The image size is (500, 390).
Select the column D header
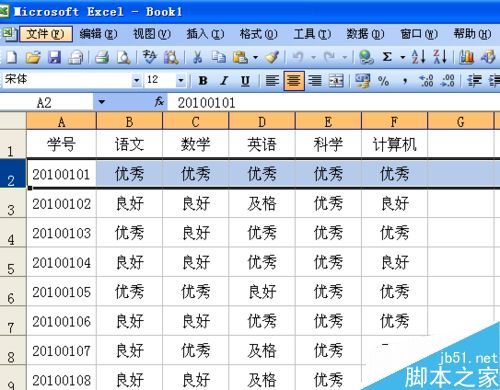[x=262, y=121]
